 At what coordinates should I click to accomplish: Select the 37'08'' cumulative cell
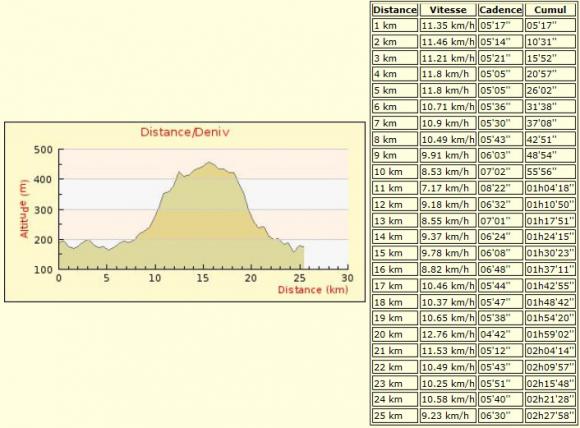[x=550, y=123]
